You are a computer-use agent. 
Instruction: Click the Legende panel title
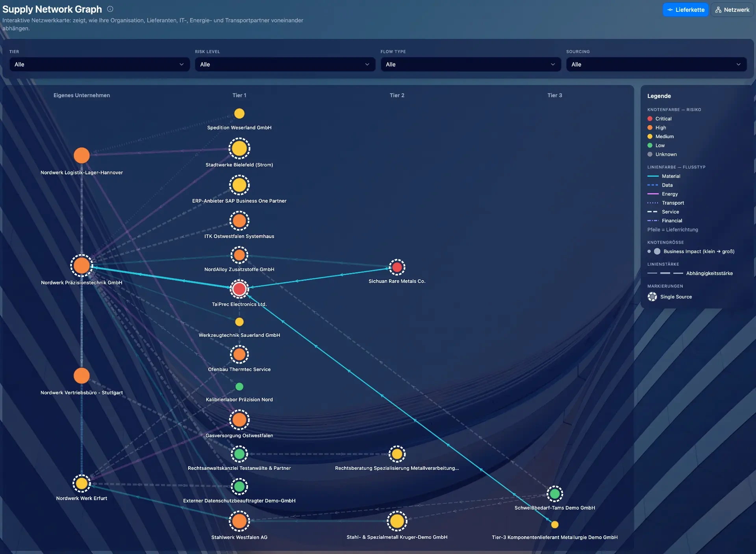(x=659, y=96)
